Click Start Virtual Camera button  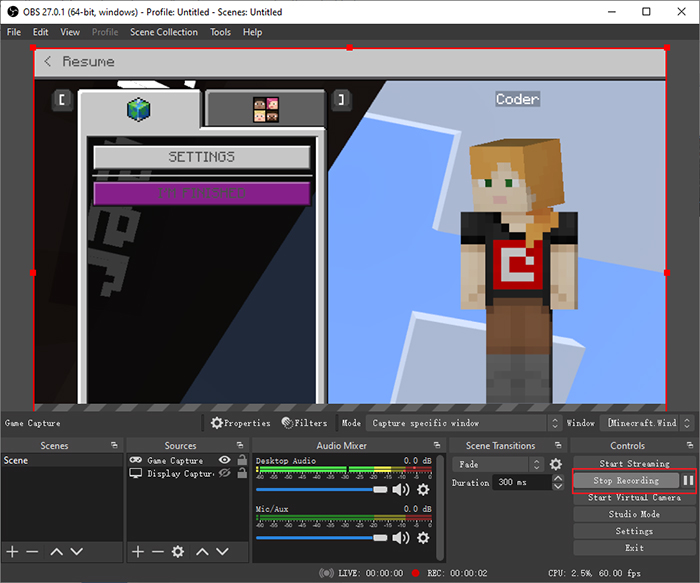634,497
